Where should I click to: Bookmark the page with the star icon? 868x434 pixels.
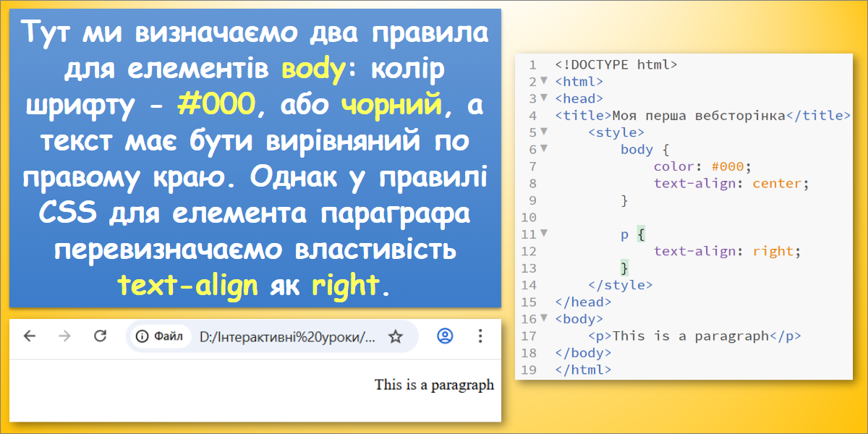click(395, 336)
